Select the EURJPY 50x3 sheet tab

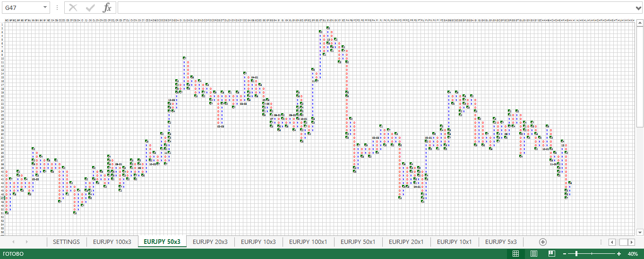point(162,242)
